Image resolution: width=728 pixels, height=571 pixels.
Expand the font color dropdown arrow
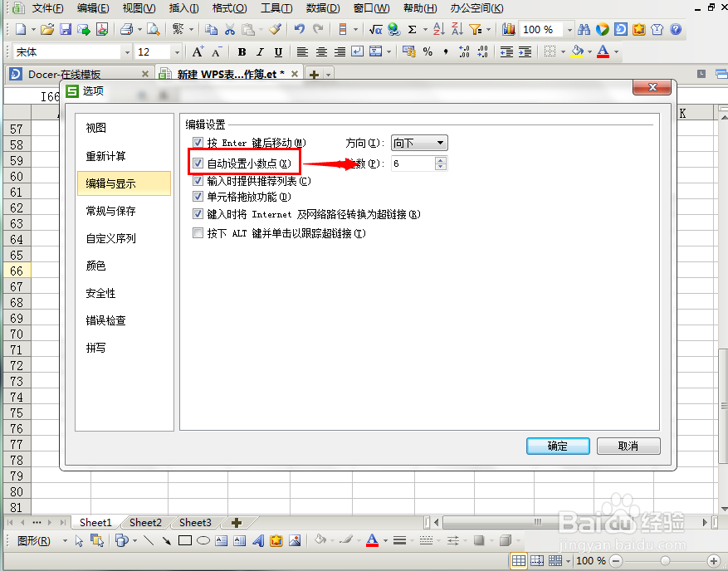[x=617, y=52]
